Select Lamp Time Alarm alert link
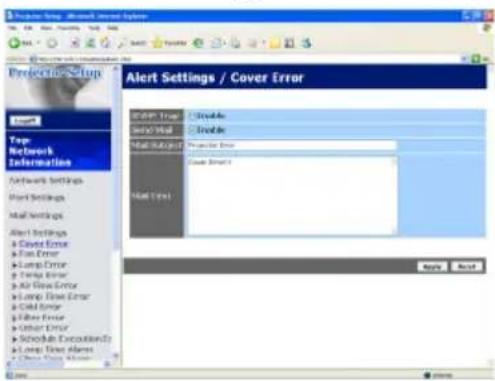The image size is (495, 381). pyautogui.click(x=56, y=349)
